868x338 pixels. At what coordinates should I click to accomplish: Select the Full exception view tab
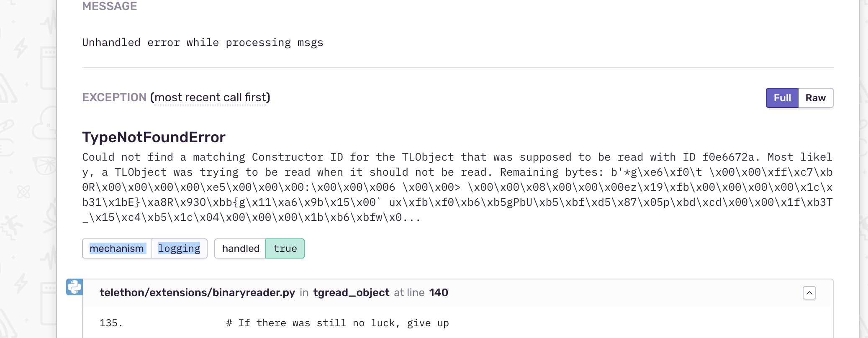tap(782, 98)
